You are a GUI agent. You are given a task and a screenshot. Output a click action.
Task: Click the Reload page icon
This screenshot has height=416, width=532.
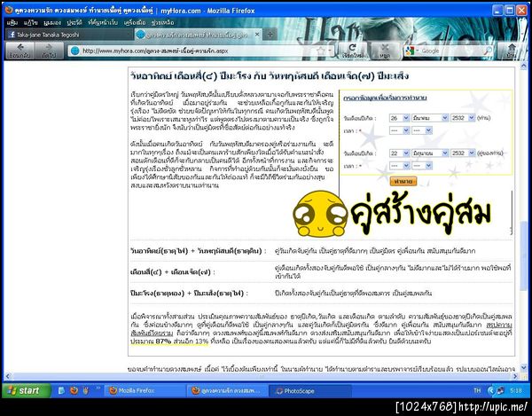(x=353, y=51)
